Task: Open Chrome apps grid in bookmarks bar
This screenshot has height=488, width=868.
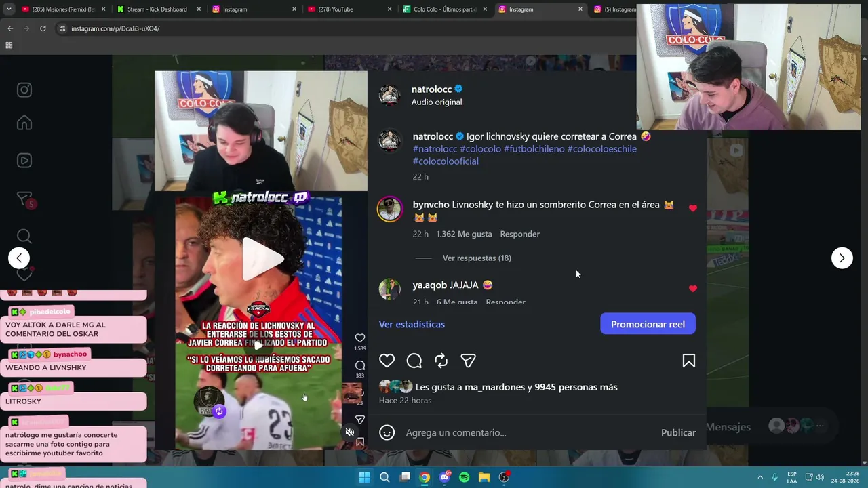Action: point(9,45)
